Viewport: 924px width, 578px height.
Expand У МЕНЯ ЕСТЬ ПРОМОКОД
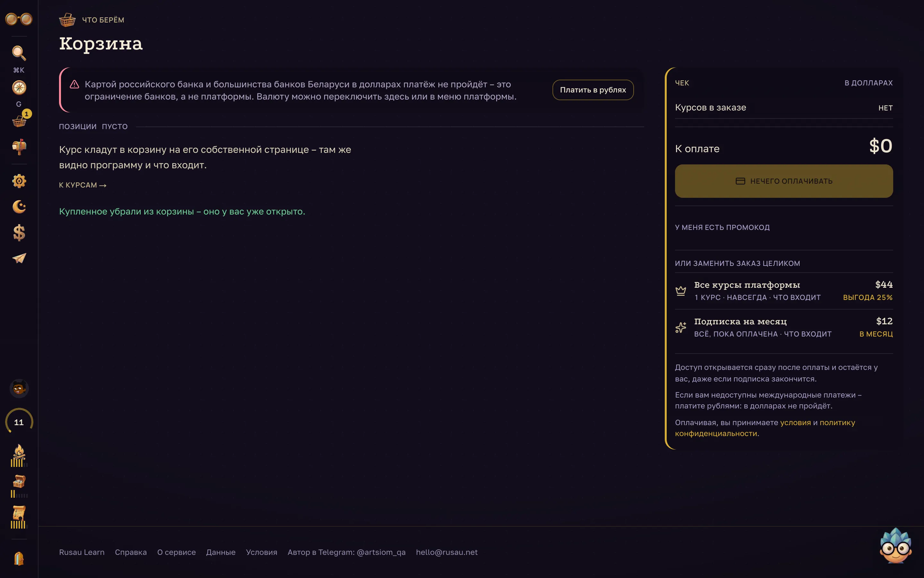pos(722,227)
